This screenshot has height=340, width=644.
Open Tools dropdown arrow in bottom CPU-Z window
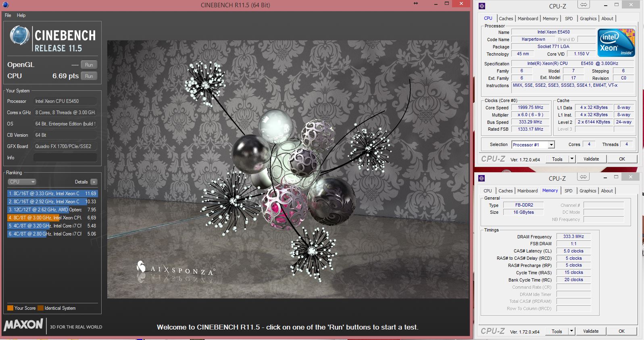[571, 332]
